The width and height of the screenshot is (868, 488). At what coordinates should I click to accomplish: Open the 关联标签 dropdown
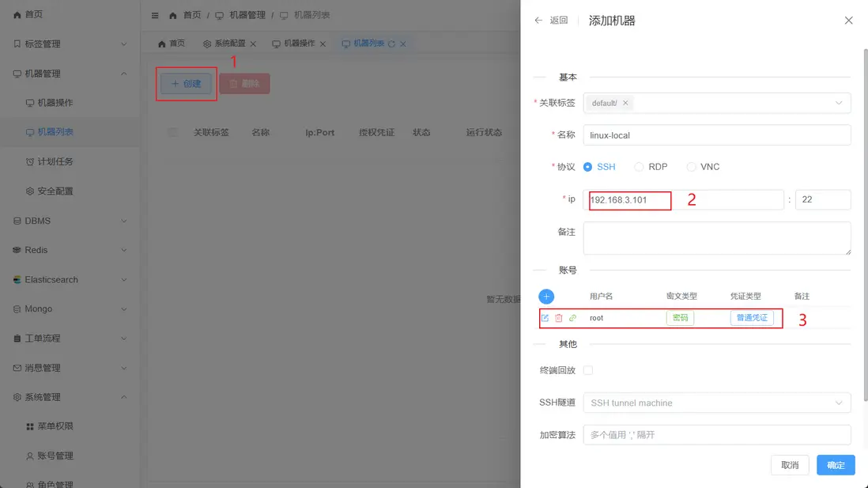click(717, 103)
